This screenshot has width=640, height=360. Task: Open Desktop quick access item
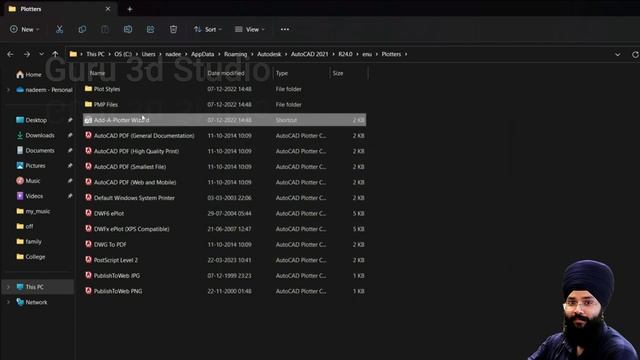32,120
